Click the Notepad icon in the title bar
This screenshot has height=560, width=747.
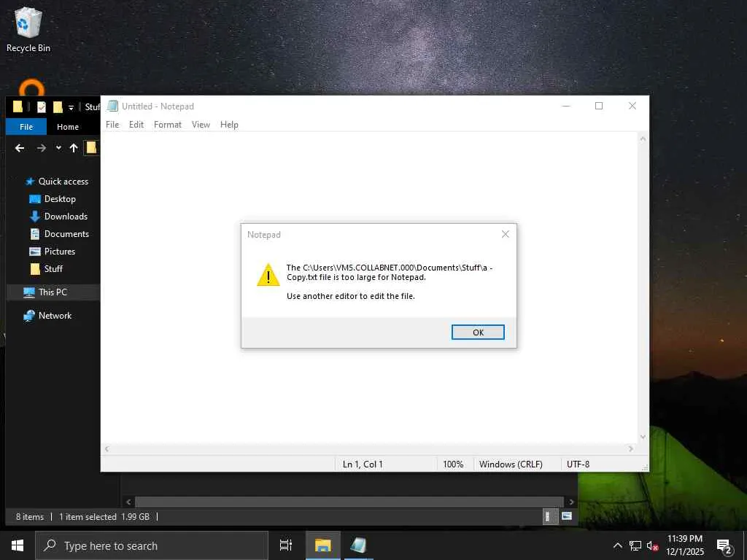click(x=112, y=106)
